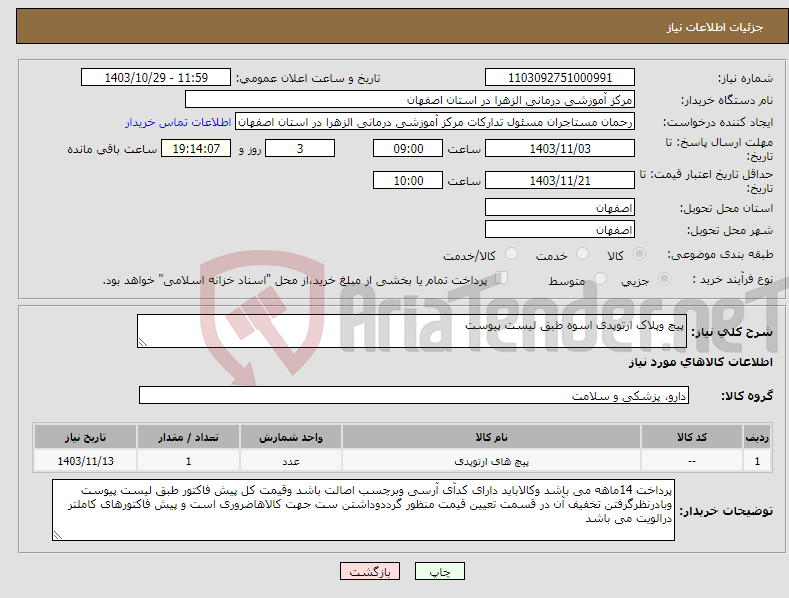The image size is (789, 598).
Task: Click the need date cell 1403/11/13
Action: 86,461
